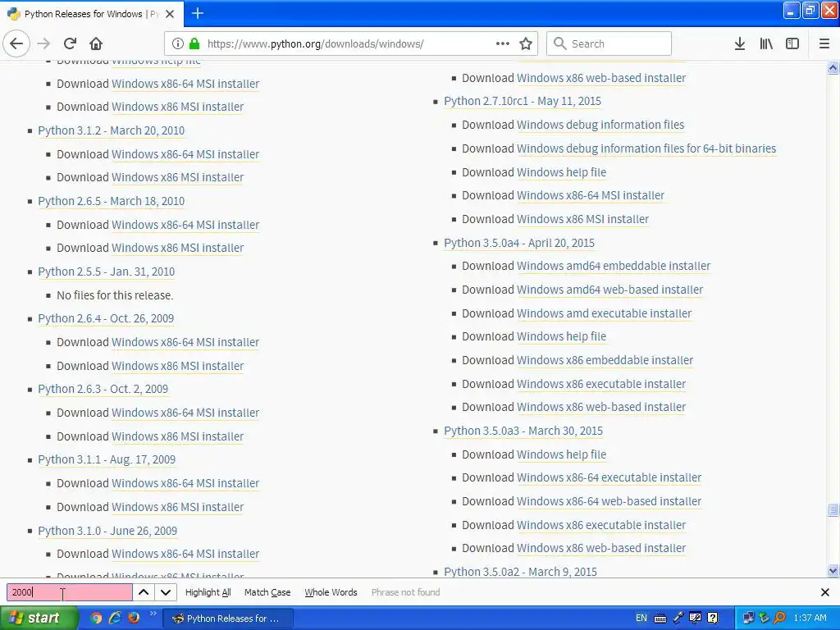Screen dimensions: 840x630
Task: Expand quick launch chevron
Action: click(x=153, y=614)
